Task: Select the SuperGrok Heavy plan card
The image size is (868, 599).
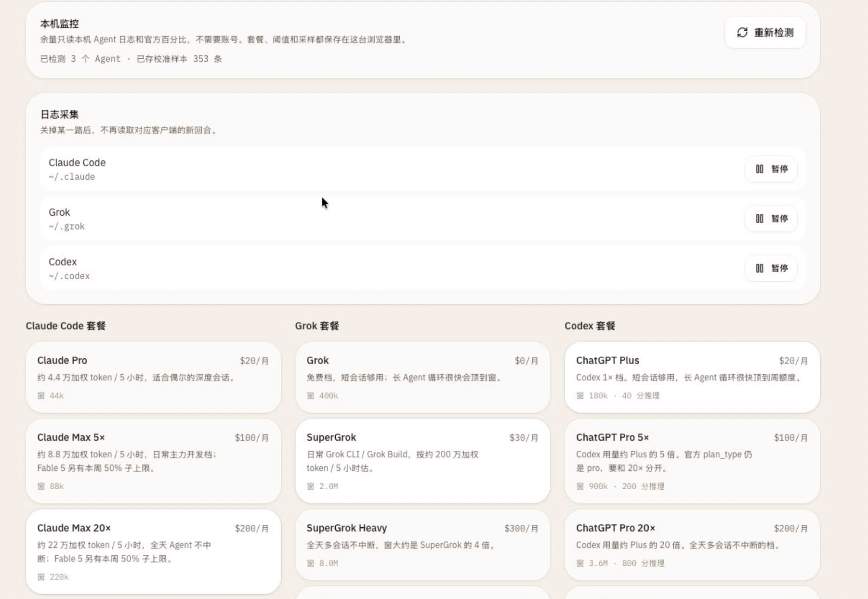Action: [x=422, y=545]
